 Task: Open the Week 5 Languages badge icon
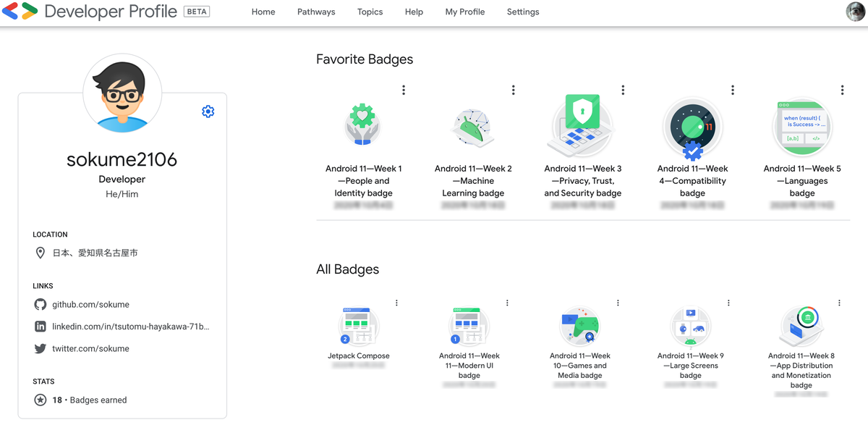802,127
